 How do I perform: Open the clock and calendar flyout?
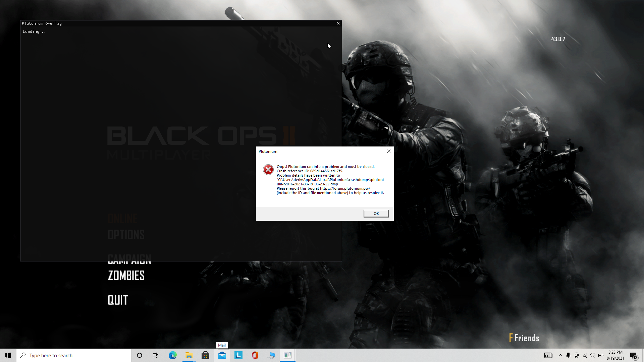(615, 355)
